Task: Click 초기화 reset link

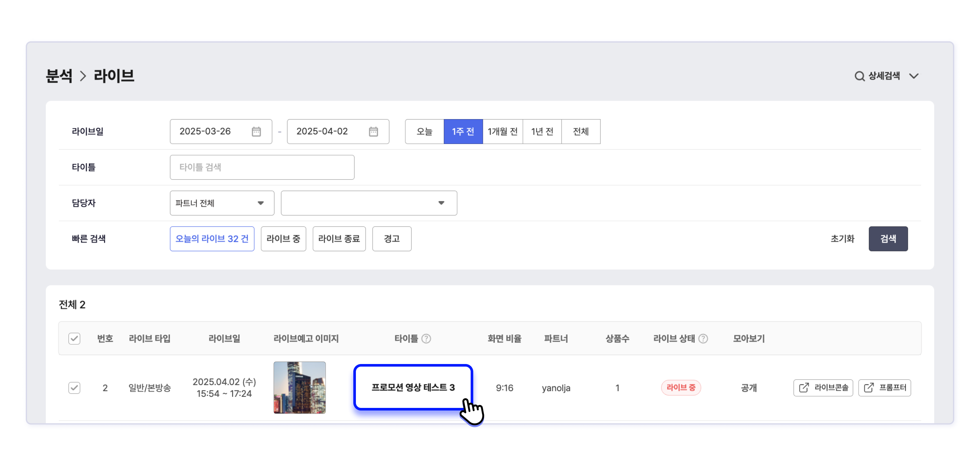Action: coord(842,239)
